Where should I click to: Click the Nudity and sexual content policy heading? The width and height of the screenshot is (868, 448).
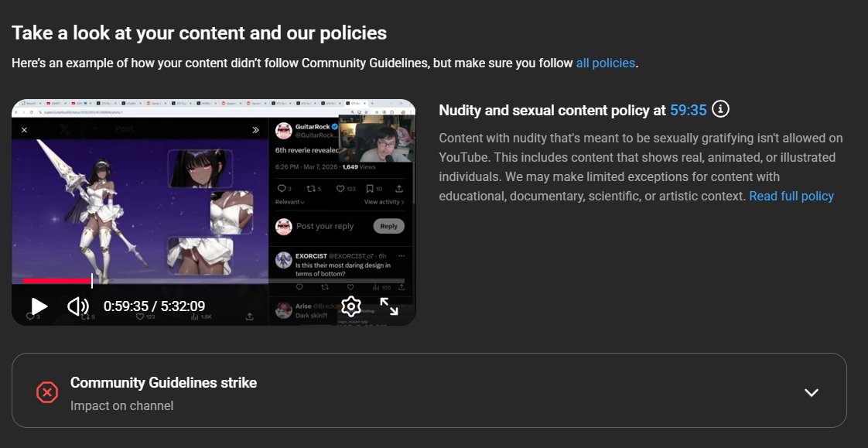point(552,110)
